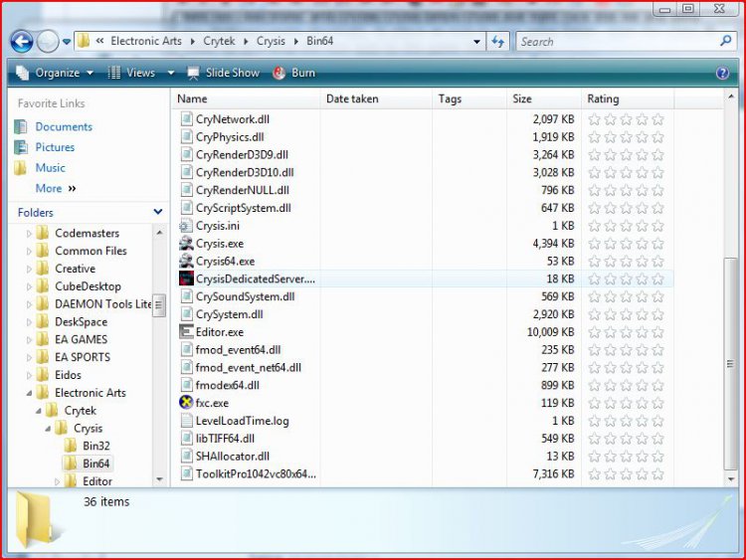This screenshot has width=746, height=560.
Task: Select the Crysis64.exe file icon
Action: click(x=186, y=262)
